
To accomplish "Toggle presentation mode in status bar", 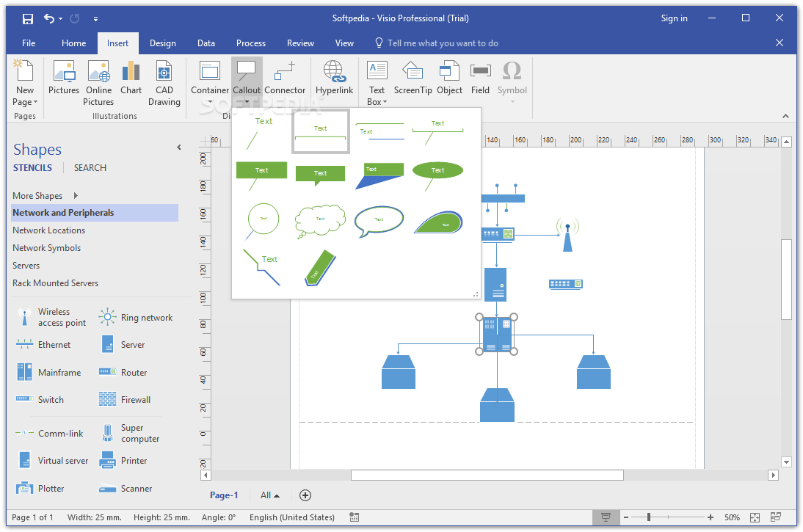I will point(606,517).
